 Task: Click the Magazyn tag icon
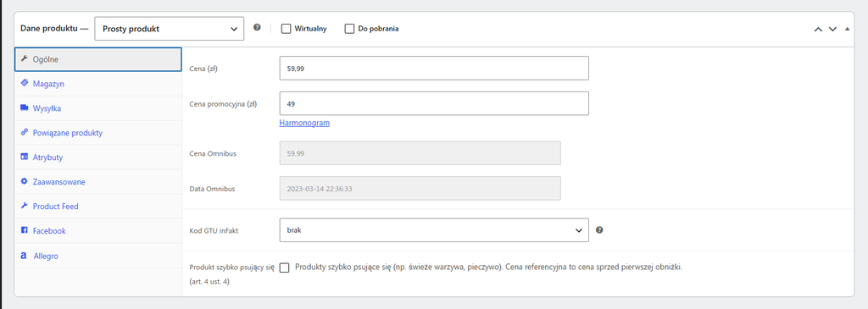24,84
